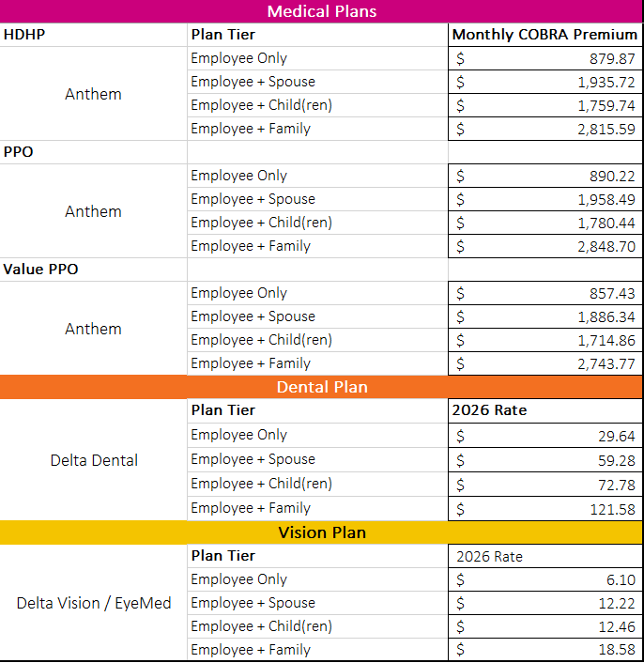Click the 2,848.70 premium cell
644x663 pixels.
(544, 246)
